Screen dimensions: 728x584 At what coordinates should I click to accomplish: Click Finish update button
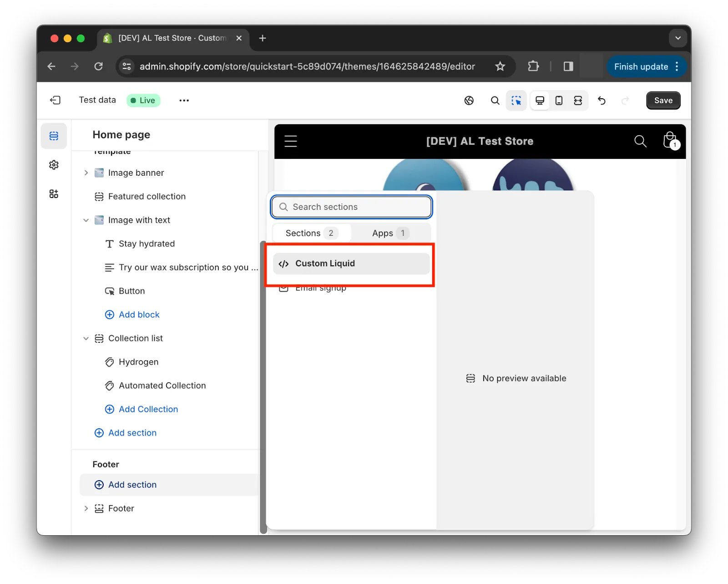[641, 66]
